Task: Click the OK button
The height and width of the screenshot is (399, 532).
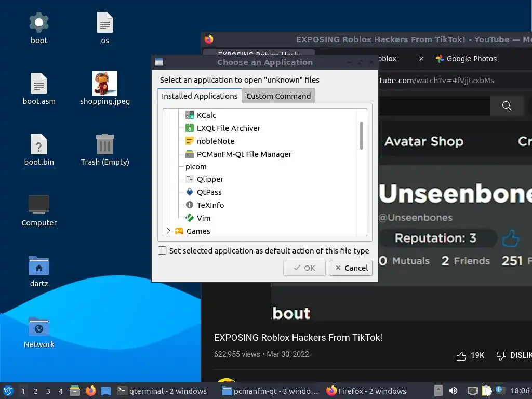Action: (x=304, y=268)
